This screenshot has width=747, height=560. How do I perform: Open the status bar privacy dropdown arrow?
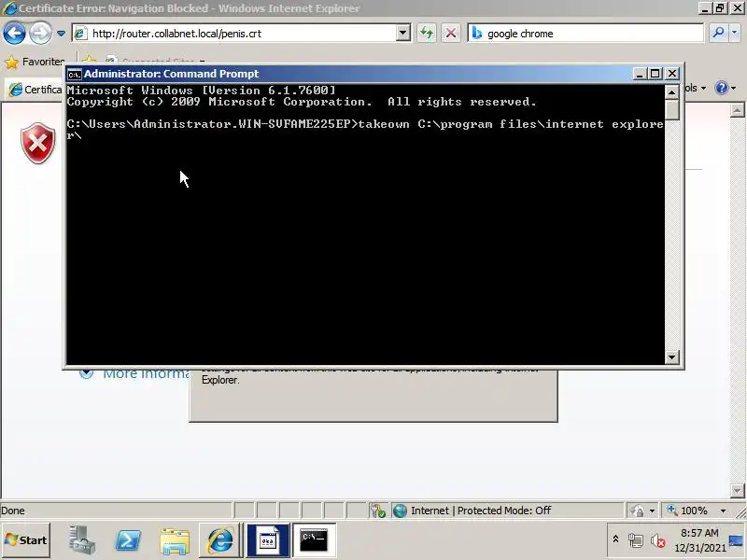tap(652, 511)
